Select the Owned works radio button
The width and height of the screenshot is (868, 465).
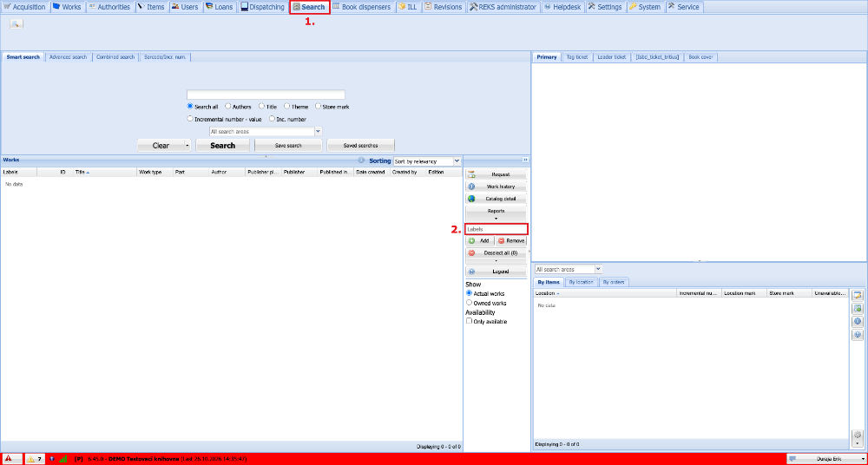pos(469,303)
